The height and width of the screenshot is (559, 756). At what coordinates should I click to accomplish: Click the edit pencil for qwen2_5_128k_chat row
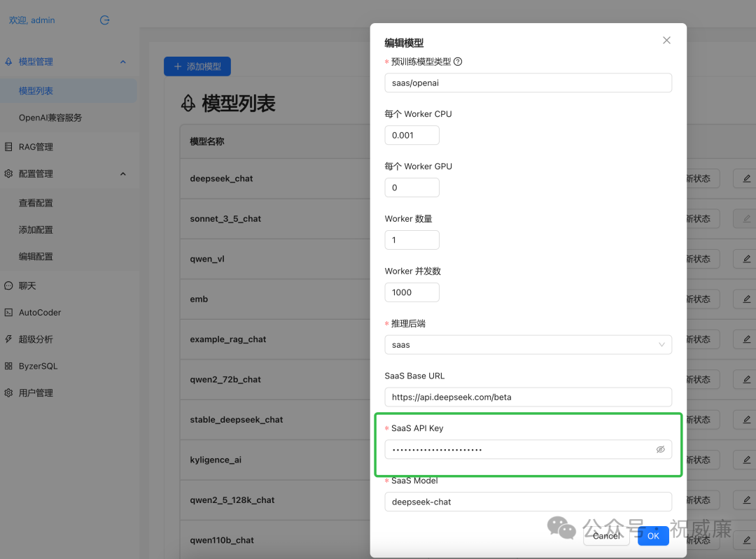(746, 500)
